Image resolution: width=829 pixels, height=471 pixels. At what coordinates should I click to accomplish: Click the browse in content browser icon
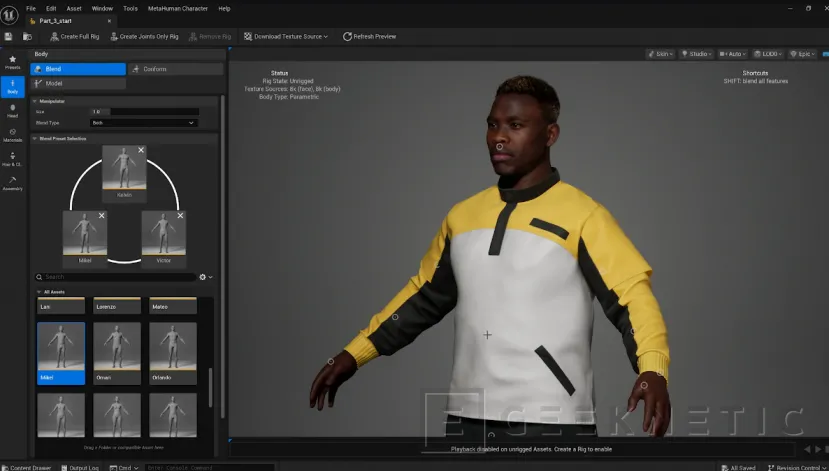tap(27, 36)
